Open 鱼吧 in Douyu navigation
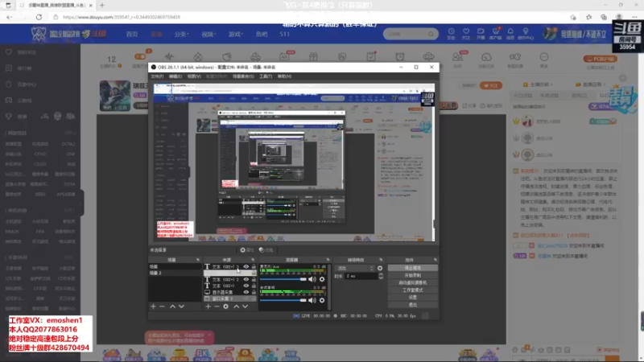 tap(262, 34)
